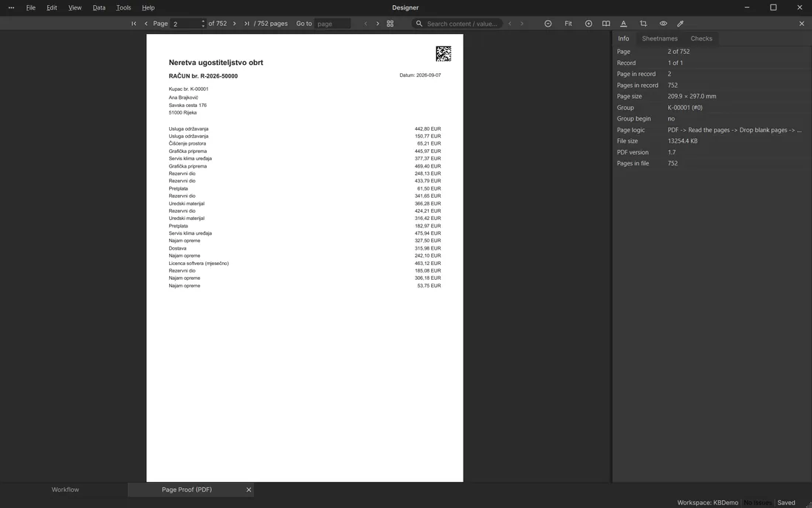812x508 pixels.
Task: Jump to the first page
Action: click(134, 24)
